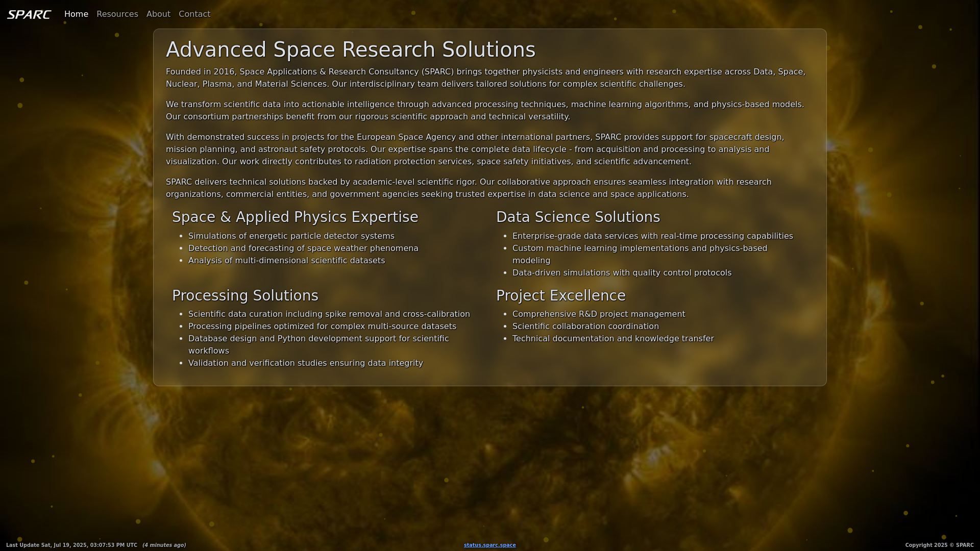The width and height of the screenshot is (980, 551).
Task: Click 'Custom machine learning implementations' bullet
Action: (640, 254)
